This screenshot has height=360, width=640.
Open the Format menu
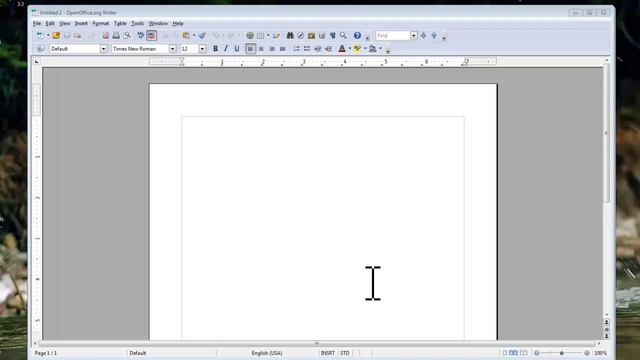point(100,24)
